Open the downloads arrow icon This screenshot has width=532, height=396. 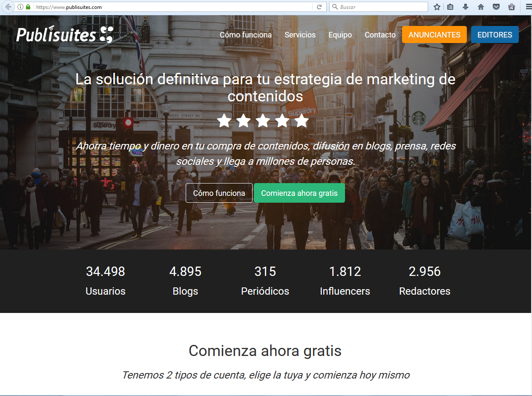coord(466,7)
